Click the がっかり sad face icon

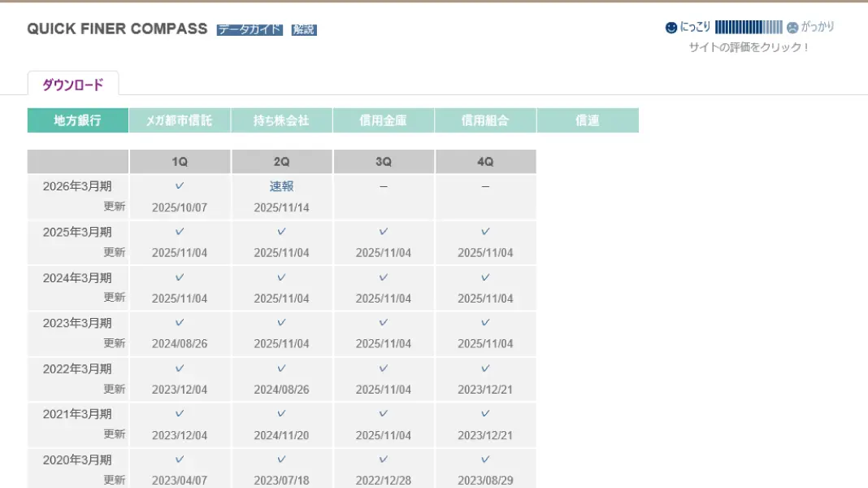coord(792,28)
